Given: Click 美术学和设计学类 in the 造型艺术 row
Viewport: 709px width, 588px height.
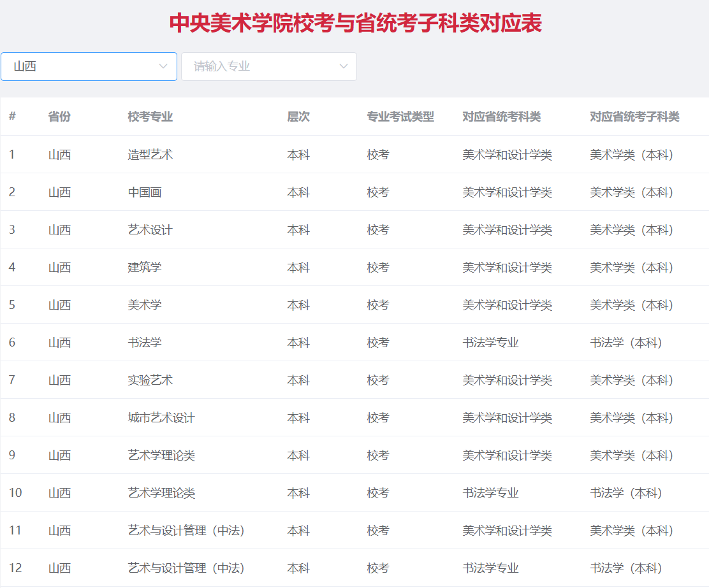Looking at the screenshot, I should tap(507, 155).
